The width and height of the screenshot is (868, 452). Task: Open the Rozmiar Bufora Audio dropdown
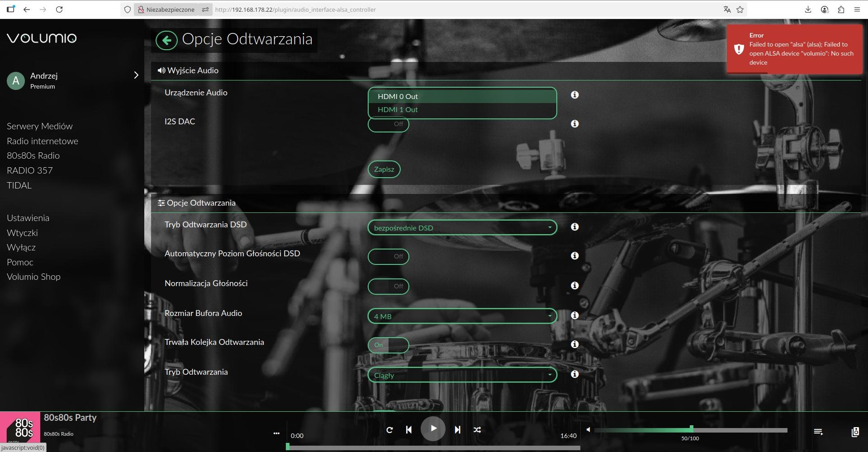pos(462,316)
